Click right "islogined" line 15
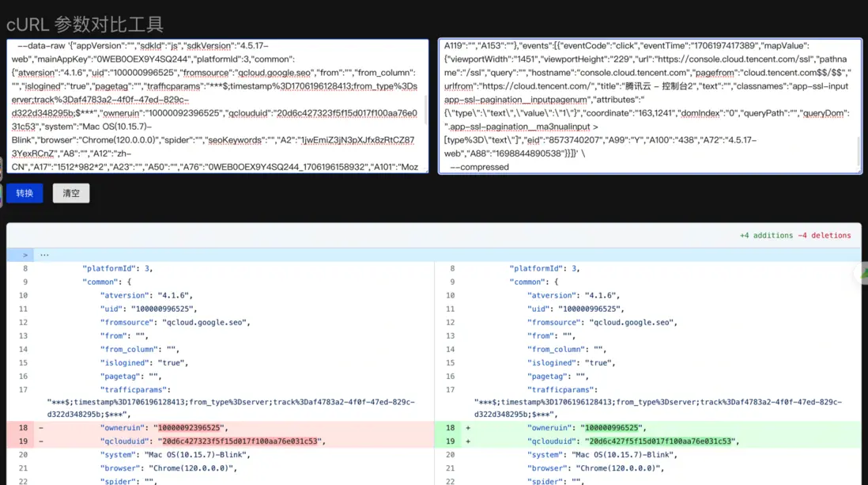868x485 pixels. pos(572,363)
